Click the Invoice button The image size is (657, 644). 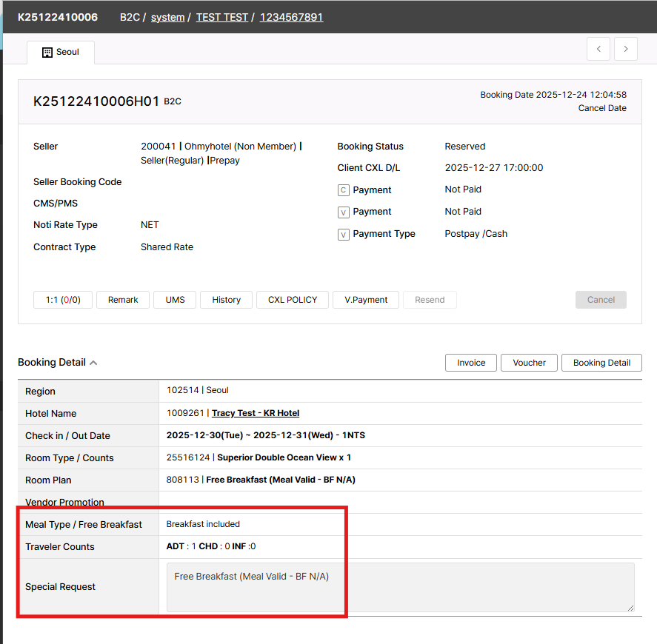coord(471,363)
